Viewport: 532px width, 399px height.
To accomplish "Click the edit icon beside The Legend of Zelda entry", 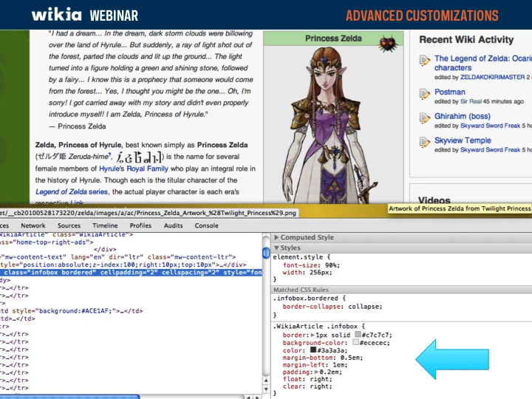I will pyautogui.click(x=425, y=61).
